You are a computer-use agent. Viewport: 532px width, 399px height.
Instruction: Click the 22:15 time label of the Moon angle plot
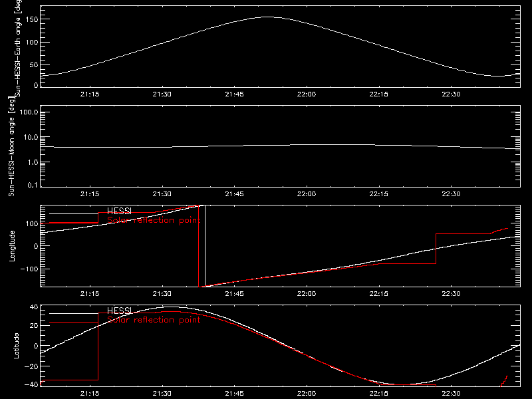pyautogui.click(x=379, y=194)
